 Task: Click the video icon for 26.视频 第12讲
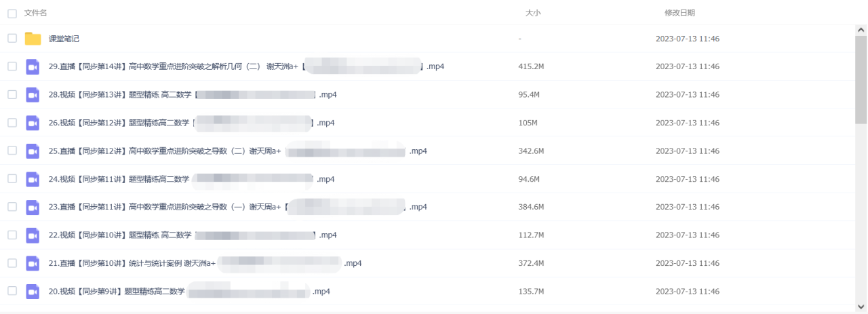tap(33, 123)
